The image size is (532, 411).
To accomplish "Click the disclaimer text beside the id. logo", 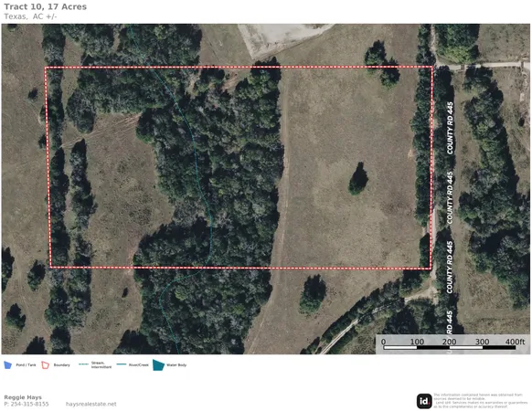I will [x=481, y=400].
